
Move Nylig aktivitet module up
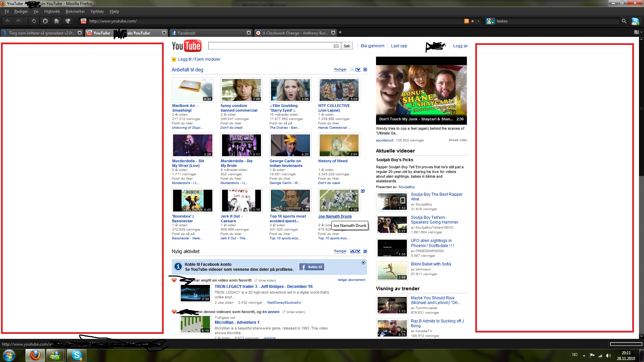click(x=353, y=251)
